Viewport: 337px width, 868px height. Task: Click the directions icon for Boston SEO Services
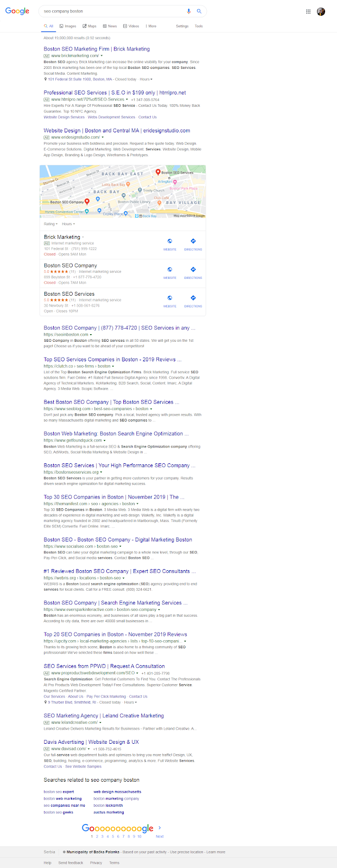pyautogui.click(x=193, y=297)
